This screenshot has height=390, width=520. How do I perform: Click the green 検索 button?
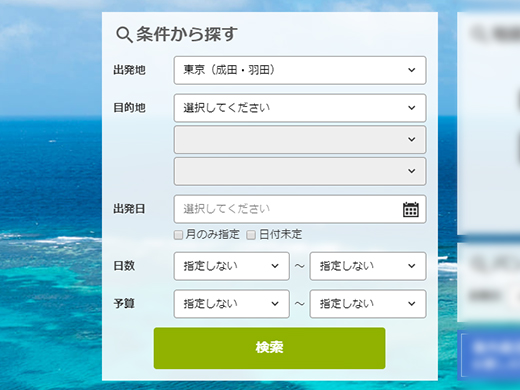[x=269, y=348]
